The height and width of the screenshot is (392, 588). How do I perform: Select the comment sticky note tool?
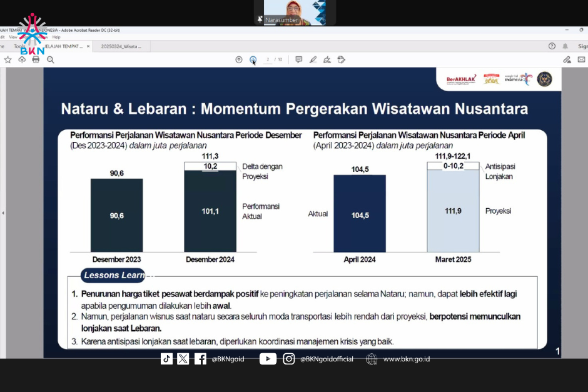tap(298, 60)
